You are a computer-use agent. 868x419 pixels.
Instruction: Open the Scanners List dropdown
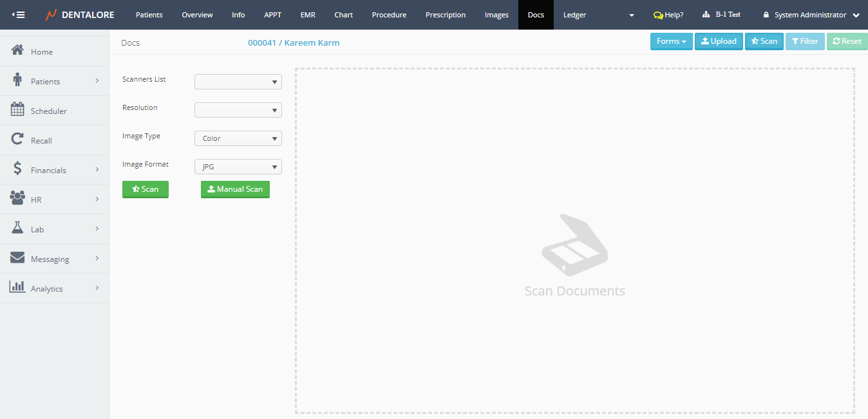pyautogui.click(x=238, y=82)
